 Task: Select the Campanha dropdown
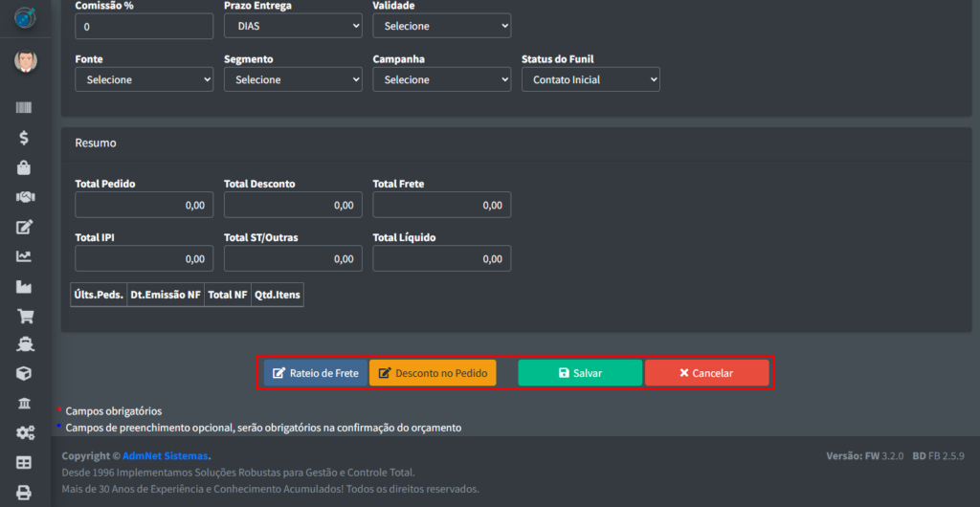coord(441,79)
